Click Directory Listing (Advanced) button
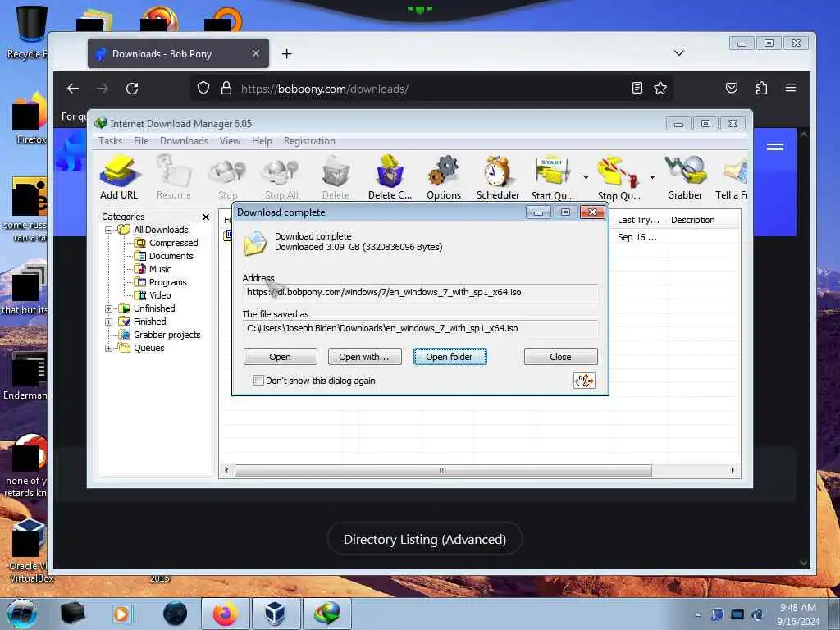 (425, 539)
